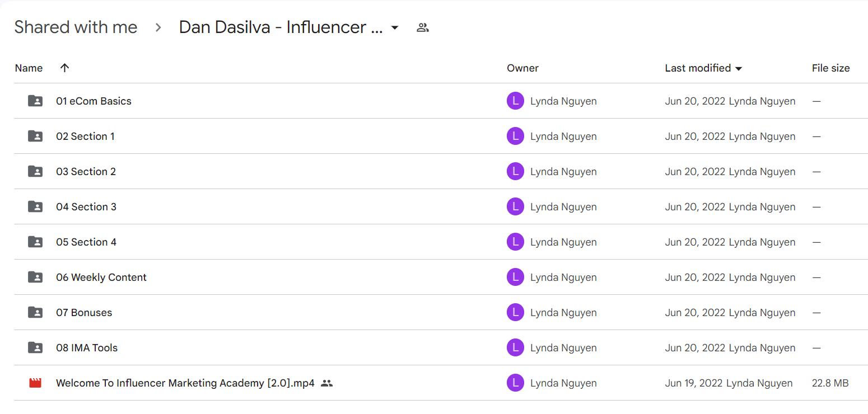868x414 pixels.
Task: Click the shared people icon next to breadcrumb folder title
Action: coord(423,27)
